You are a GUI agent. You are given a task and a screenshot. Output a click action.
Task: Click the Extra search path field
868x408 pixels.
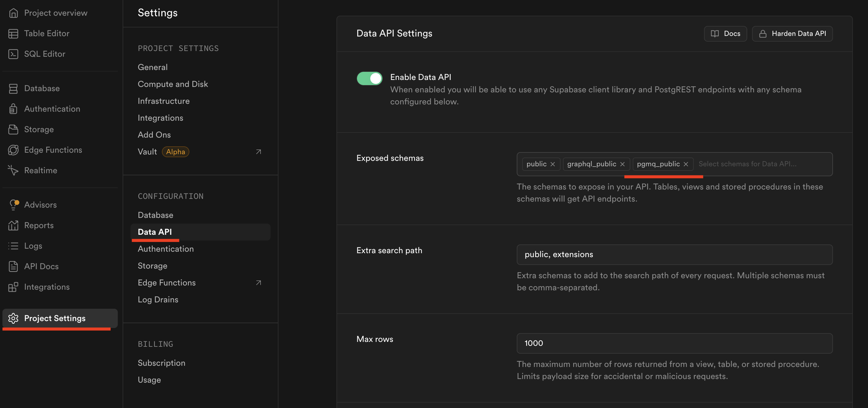pyautogui.click(x=674, y=254)
